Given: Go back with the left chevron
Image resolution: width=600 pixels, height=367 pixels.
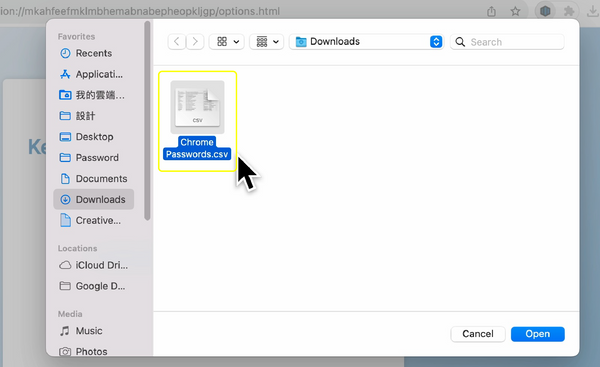Looking at the screenshot, I should pos(177,41).
